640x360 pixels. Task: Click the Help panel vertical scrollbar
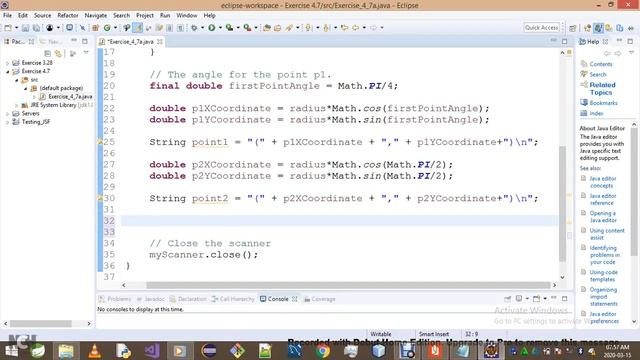click(x=634, y=192)
